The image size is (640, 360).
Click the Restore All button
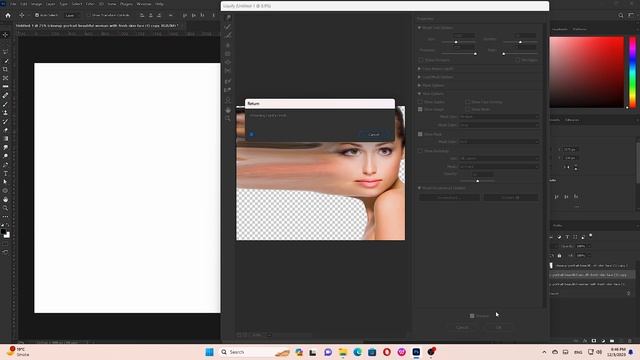click(511, 198)
